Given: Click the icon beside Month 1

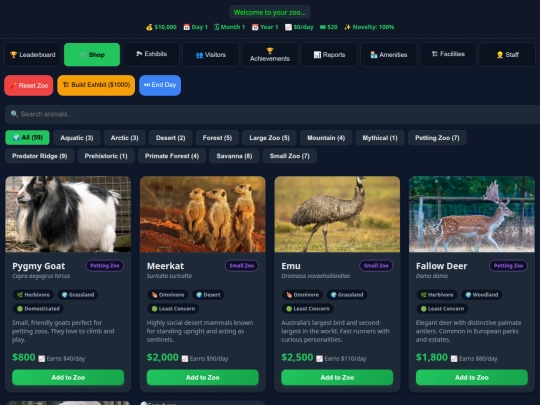Looking at the screenshot, I should (217, 27).
